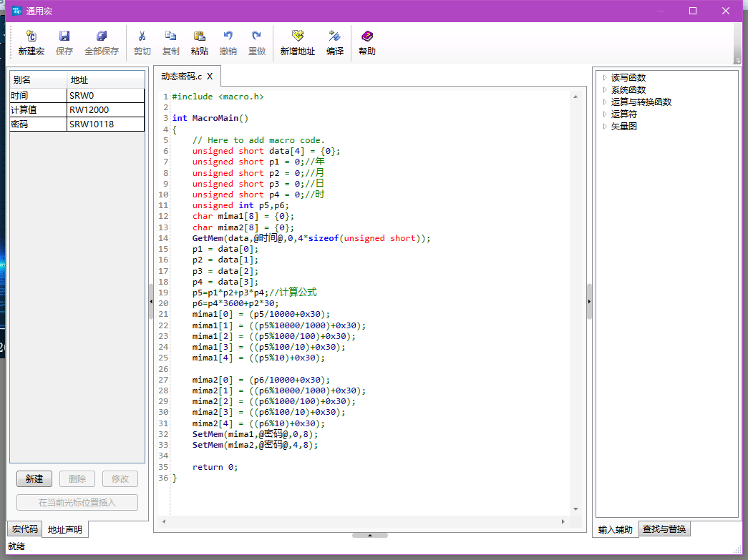Viewport: 748px width, 560px height.
Task: Expand the 运算符 tree node
Action: 605,114
